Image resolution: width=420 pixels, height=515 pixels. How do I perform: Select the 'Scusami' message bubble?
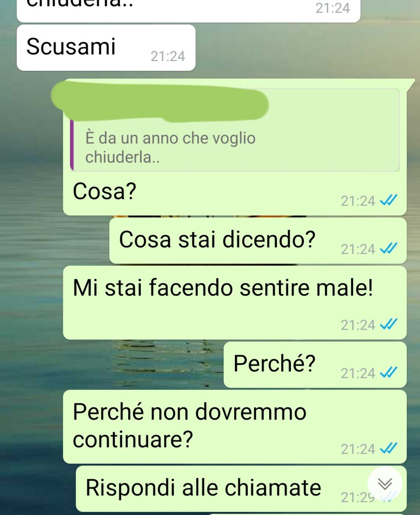click(x=106, y=47)
